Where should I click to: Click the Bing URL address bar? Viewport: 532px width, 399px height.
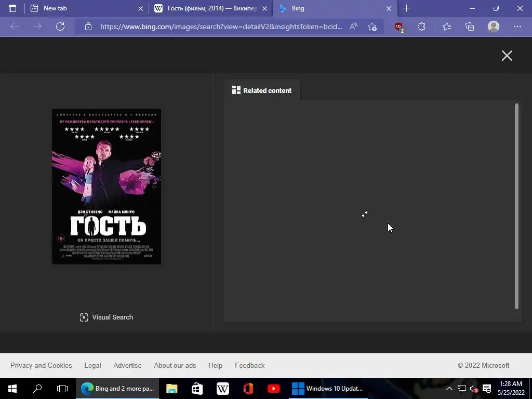coord(221,26)
